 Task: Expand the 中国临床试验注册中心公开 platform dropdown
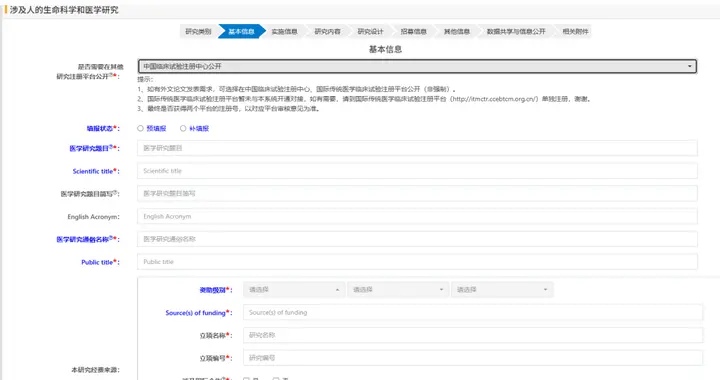click(x=417, y=66)
